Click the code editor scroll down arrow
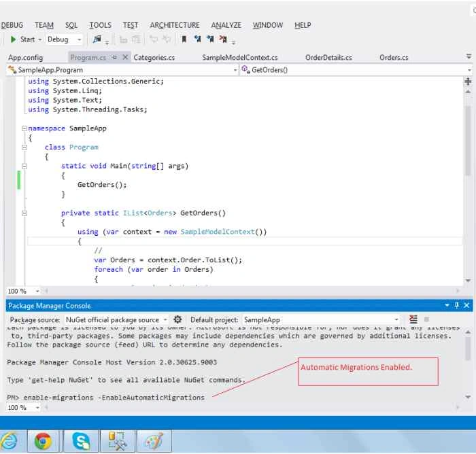The height and width of the screenshot is (454, 476). [x=468, y=281]
